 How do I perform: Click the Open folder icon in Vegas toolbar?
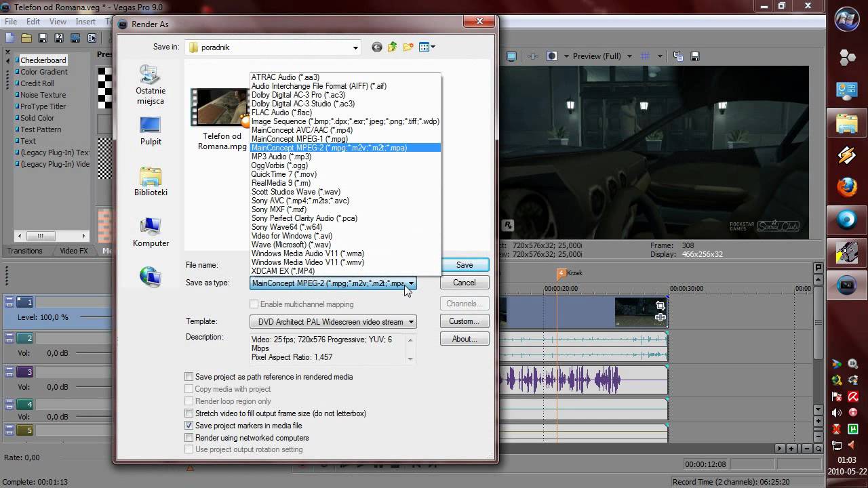coord(26,38)
